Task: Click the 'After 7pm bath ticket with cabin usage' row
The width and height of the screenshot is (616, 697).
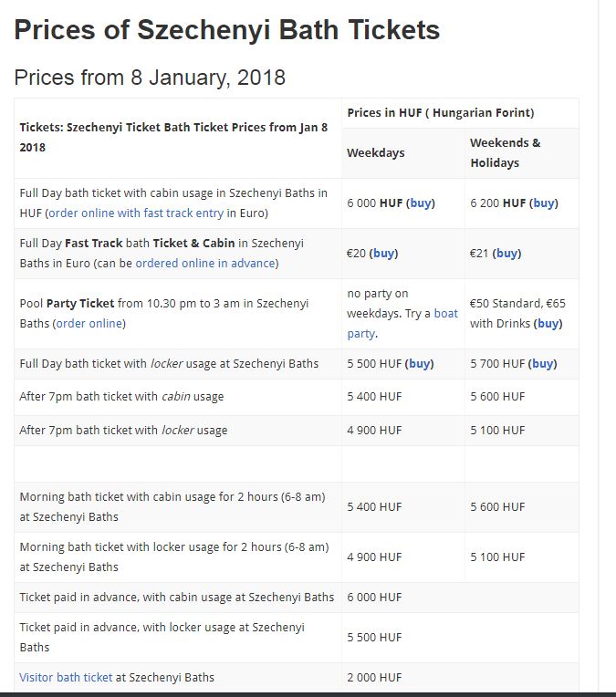Action: pyautogui.click(x=297, y=397)
